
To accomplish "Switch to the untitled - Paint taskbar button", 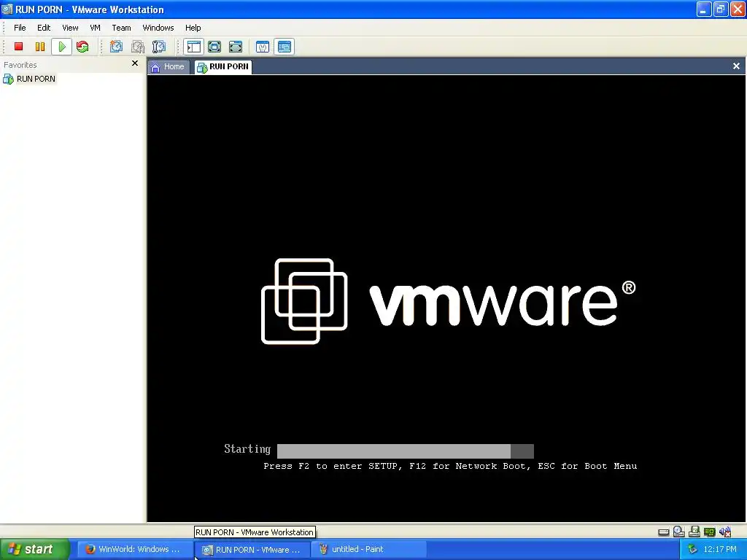I will coord(369,549).
